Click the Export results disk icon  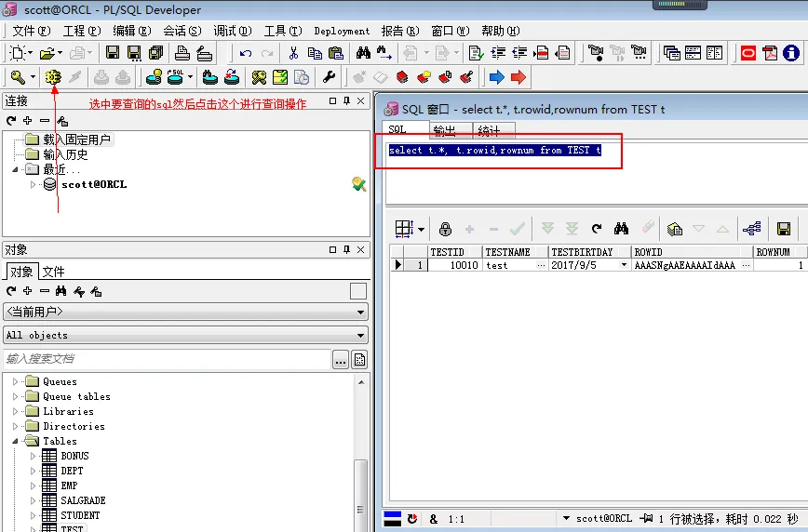pyautogui.click(x=783, y=229)
